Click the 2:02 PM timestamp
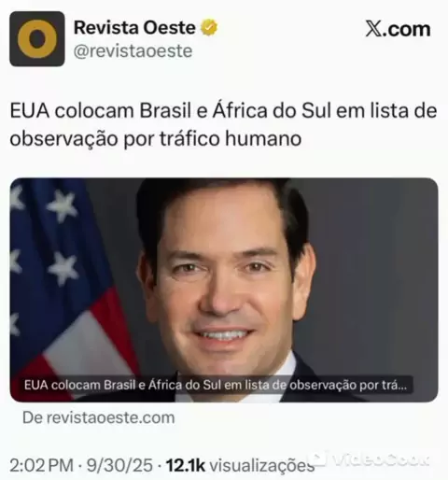The width and height of the screenshot is (448, 480). (41, 466)
